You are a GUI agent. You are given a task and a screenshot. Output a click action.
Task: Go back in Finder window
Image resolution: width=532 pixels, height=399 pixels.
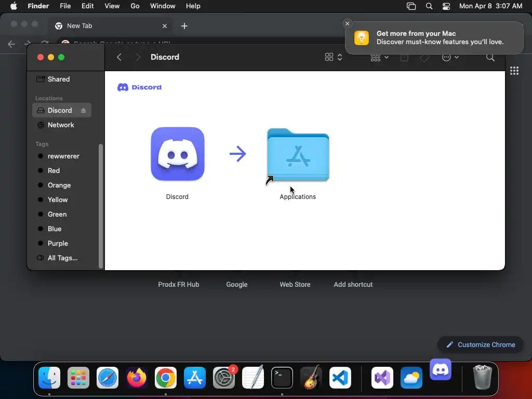(119, 57)
